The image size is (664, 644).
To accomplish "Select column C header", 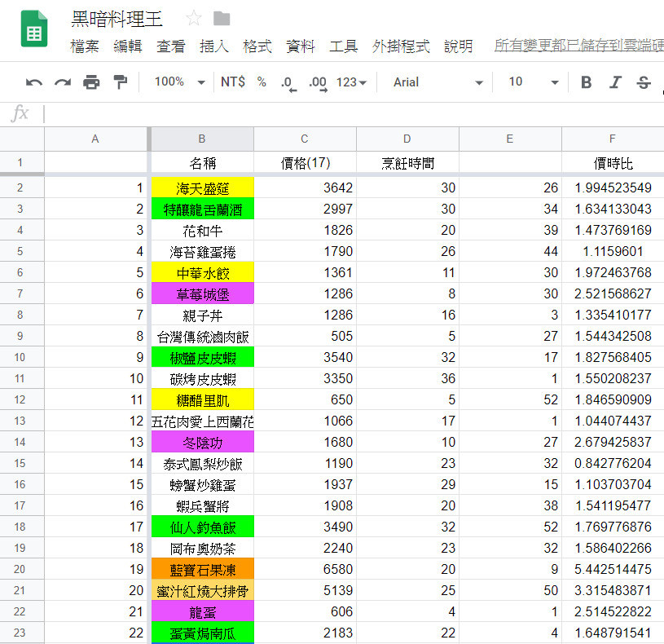I will (x=305, y=139).
